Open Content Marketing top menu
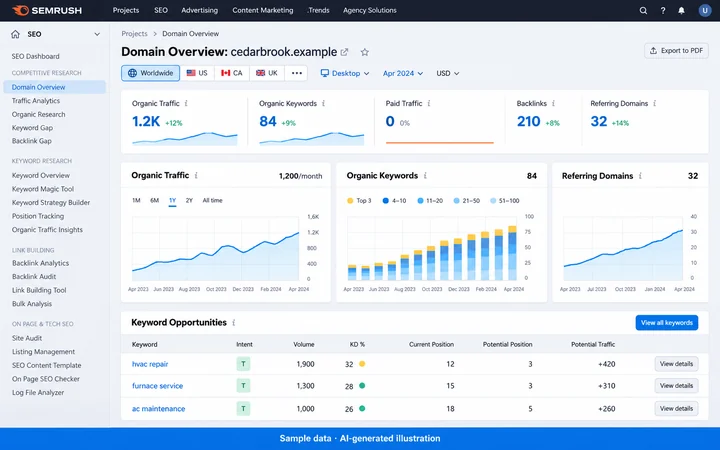The image size is (720, 450). pos(263,10)
